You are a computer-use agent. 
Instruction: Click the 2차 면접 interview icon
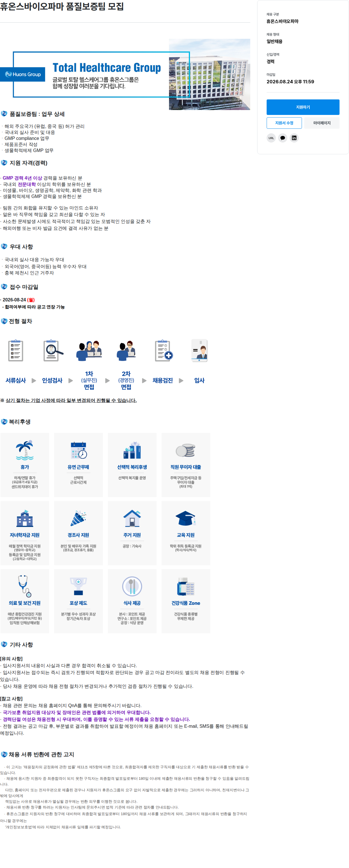coord(126,351)
